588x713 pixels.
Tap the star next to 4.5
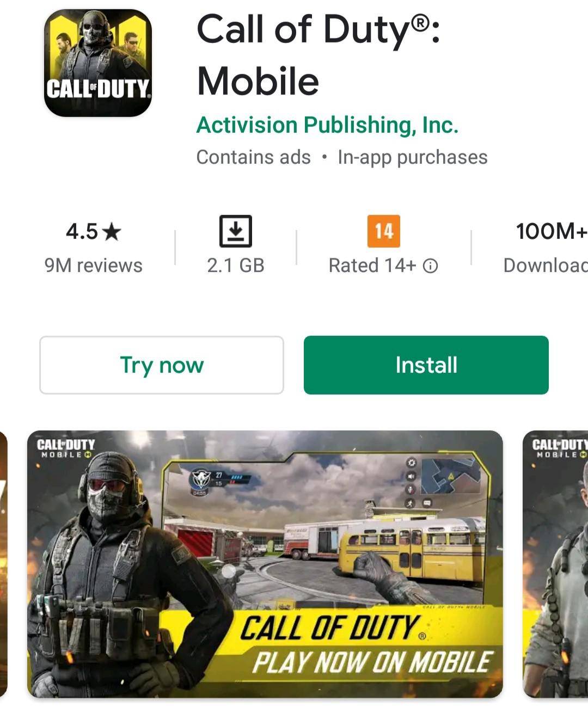112,232
